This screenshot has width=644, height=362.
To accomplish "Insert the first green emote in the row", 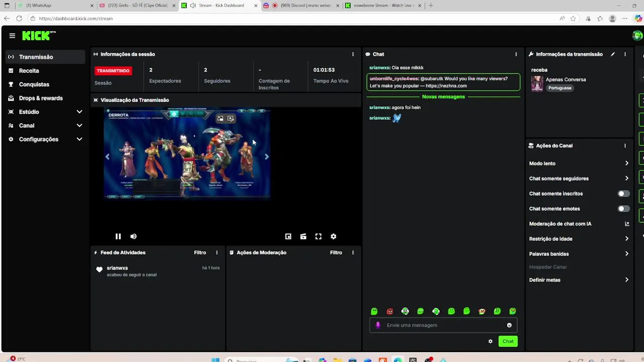I will tap(374, 312).
